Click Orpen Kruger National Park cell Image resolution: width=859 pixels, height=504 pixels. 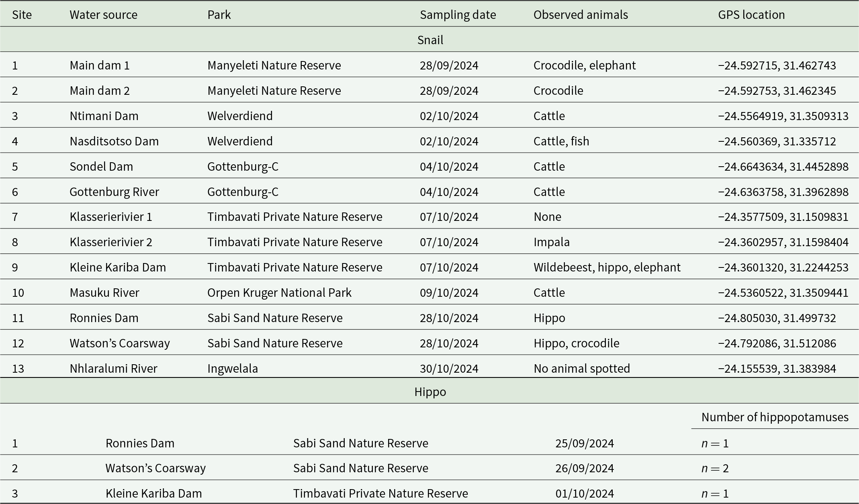click(x=279, y=293)
